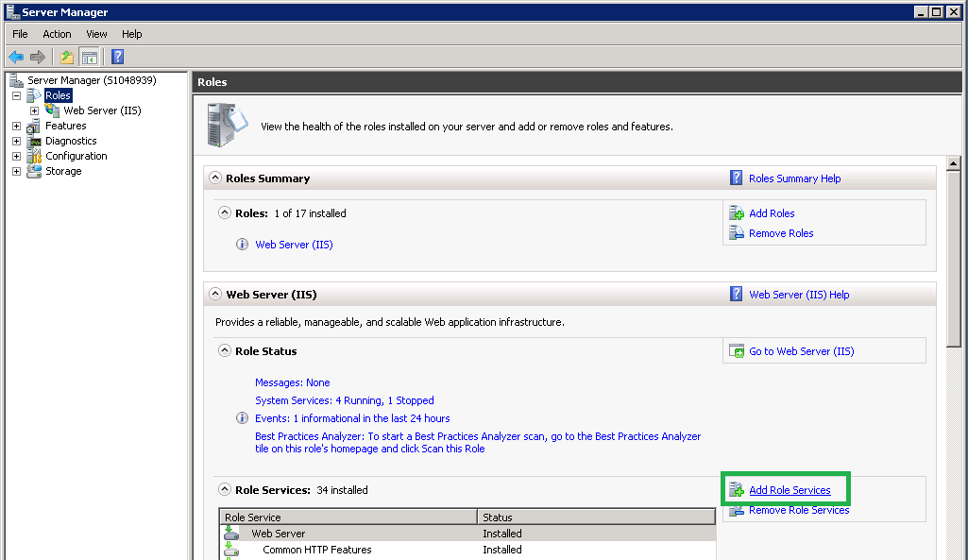The width and height of the screenshot is (968, 560).
Task: Select Common HTTP Features row text
Action: (316, 550)
